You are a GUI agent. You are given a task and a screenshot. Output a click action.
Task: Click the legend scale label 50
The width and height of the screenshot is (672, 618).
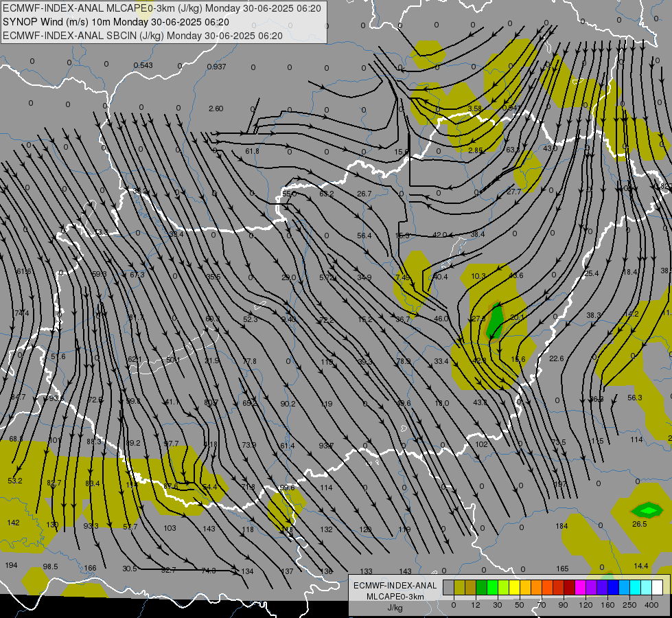point(520,605)
